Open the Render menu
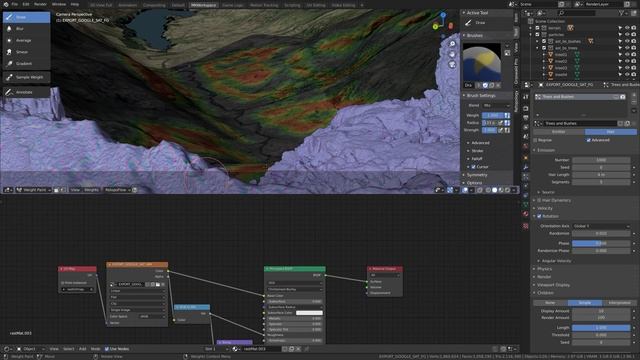 (40, 4)
